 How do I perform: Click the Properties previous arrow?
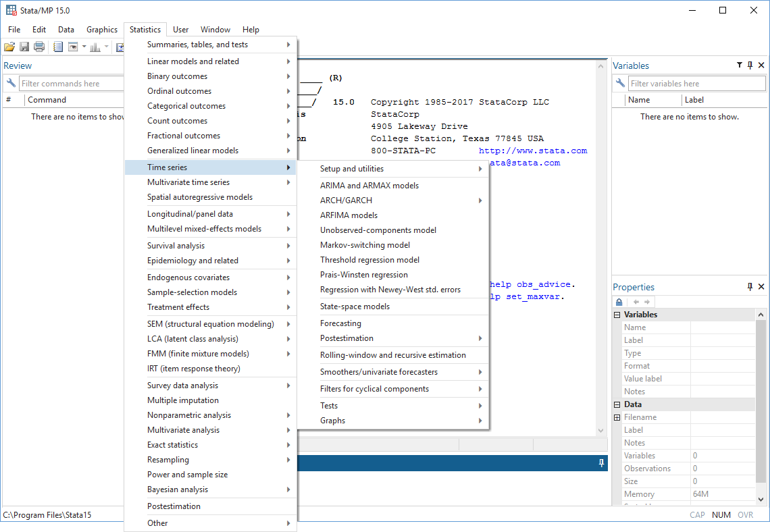[636, 302]
